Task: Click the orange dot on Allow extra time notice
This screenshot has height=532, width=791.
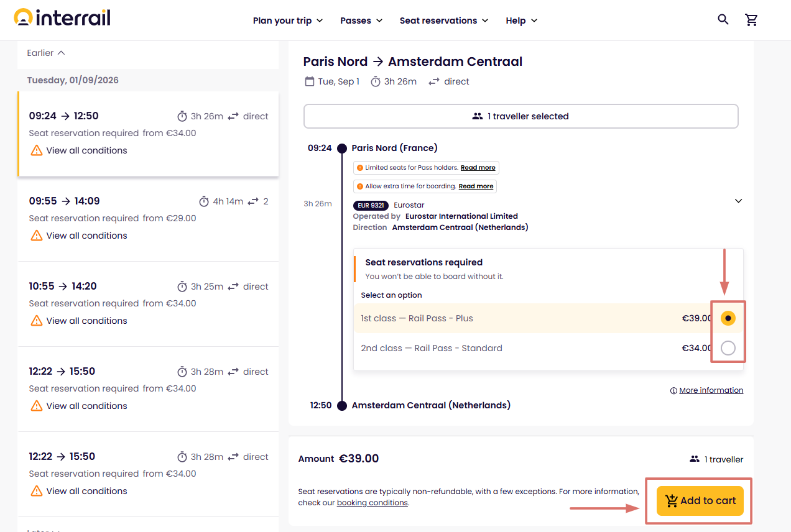Action: tap(360, 186)
